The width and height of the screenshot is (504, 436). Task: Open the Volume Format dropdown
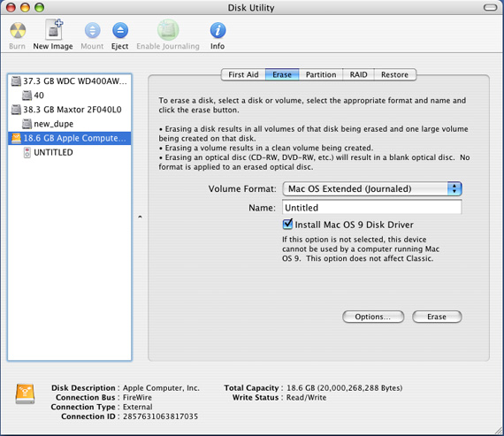point(372,188)
